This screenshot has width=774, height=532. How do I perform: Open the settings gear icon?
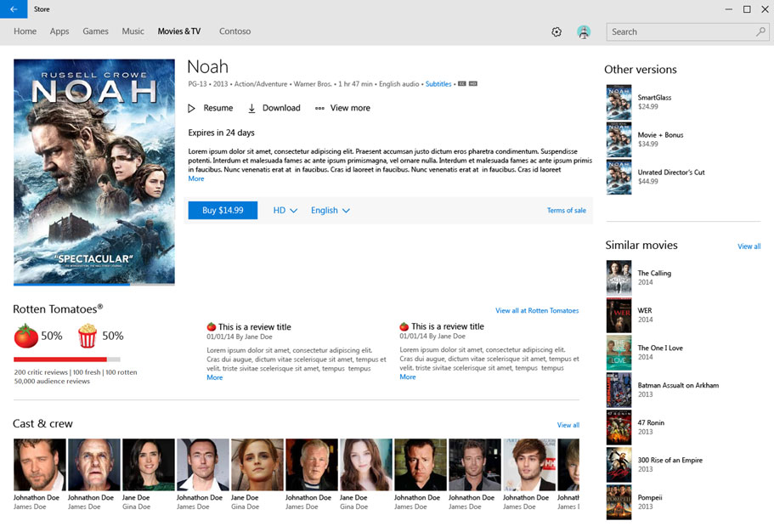(556, 32)
